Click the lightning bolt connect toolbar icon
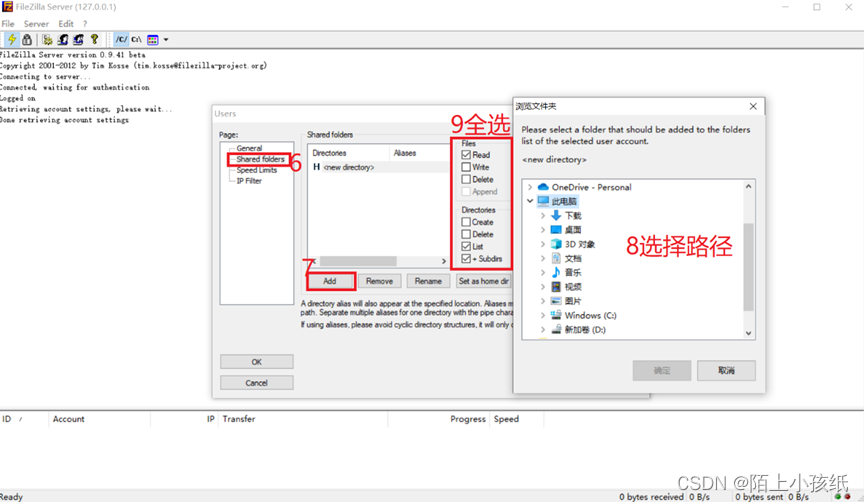 [12, 40]
